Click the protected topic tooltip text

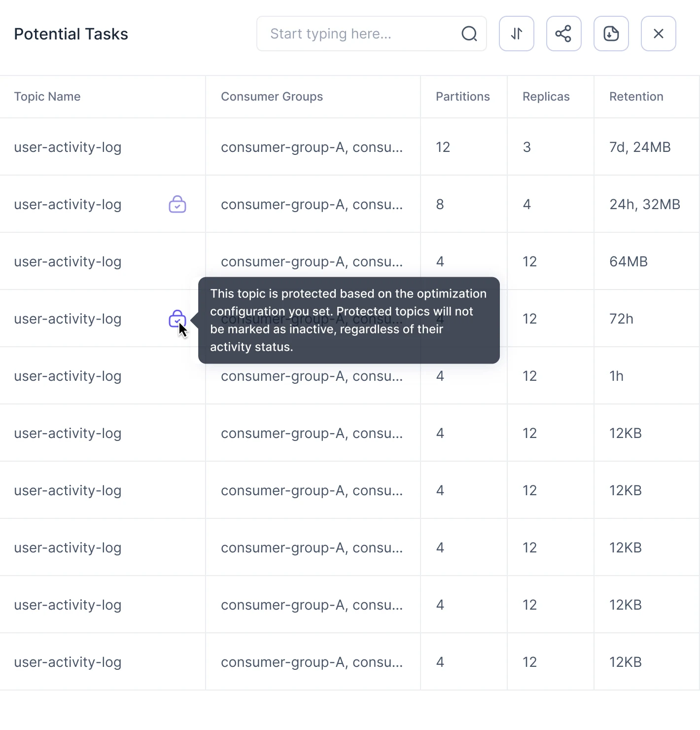point(348,320)
